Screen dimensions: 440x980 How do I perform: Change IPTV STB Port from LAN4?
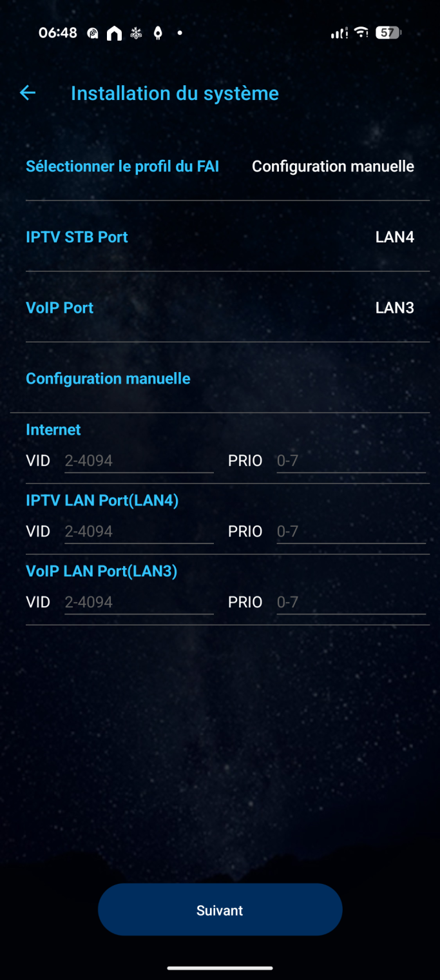(x=394, y=237)
